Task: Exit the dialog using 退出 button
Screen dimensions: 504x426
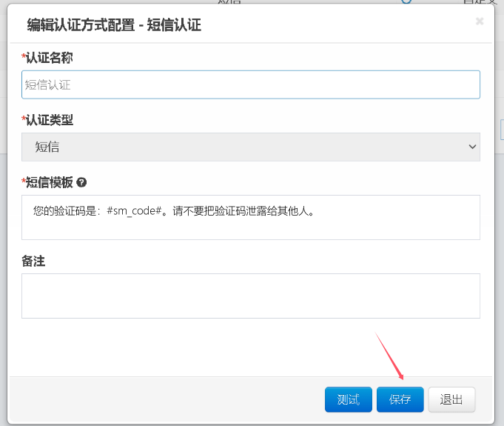Action: 451,399
